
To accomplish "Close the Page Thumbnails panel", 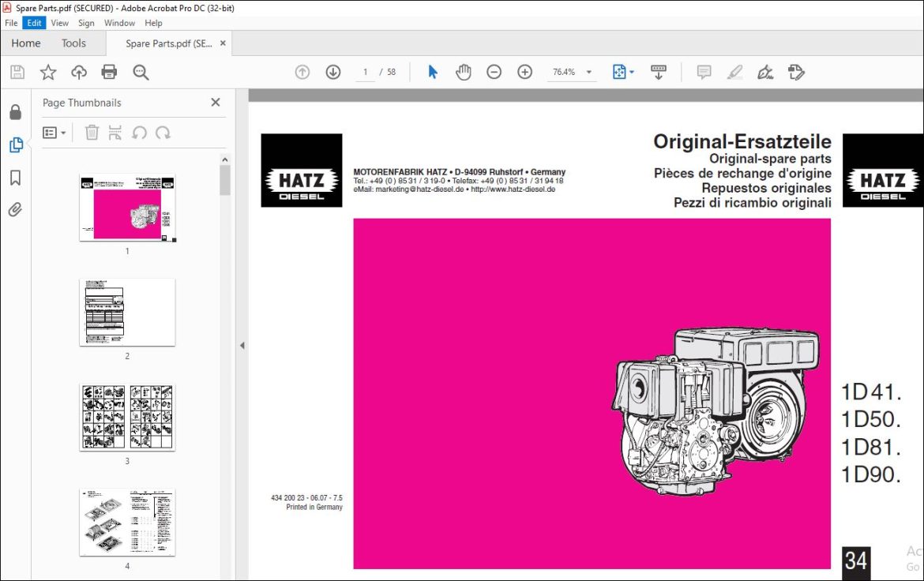I will pos(216,102).
